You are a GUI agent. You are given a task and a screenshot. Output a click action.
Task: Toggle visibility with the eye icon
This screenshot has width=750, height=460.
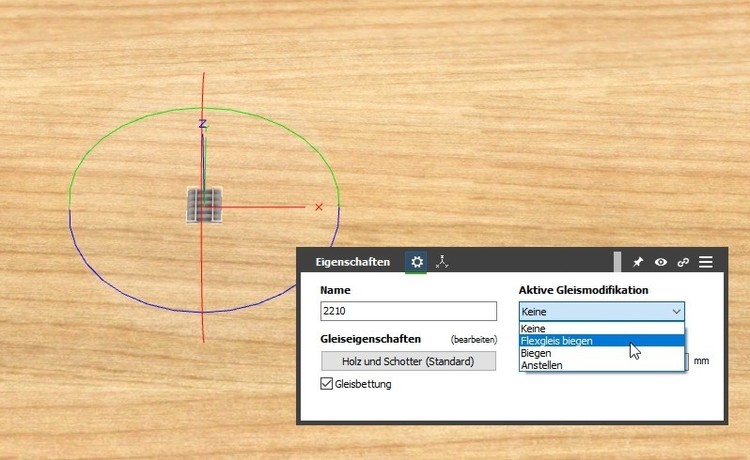pyautogui.click(x=661, y=262)
